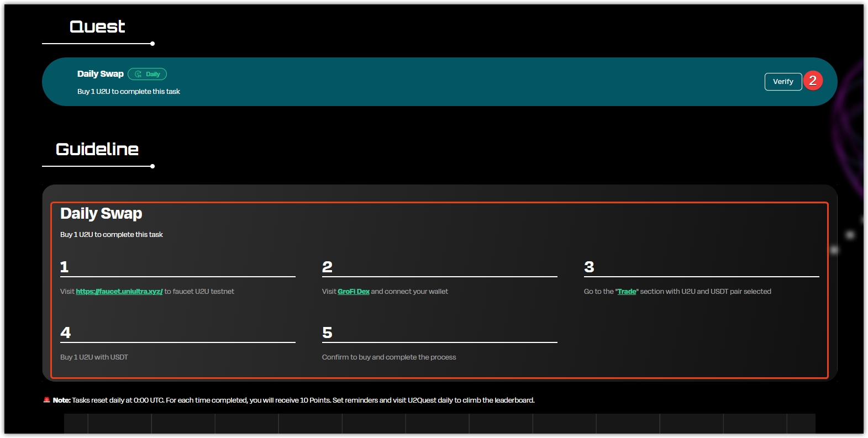This screenshot has height=438, width=868.
Task: Click the step number 4 in guideline
Action: coord(65,333)
